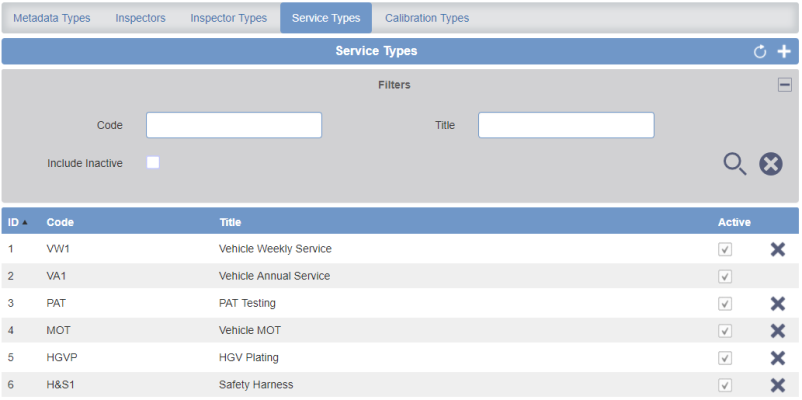Delete the HGV Plating row
Viewport: 802px width, 400px height.
click(777, 358)
